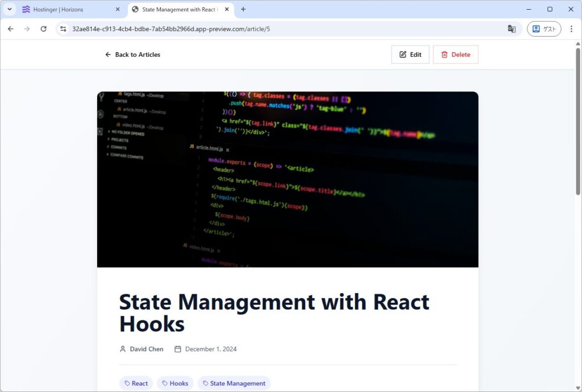
Task: Go back via Back to Articles link
Action: [x=132, y=55]
